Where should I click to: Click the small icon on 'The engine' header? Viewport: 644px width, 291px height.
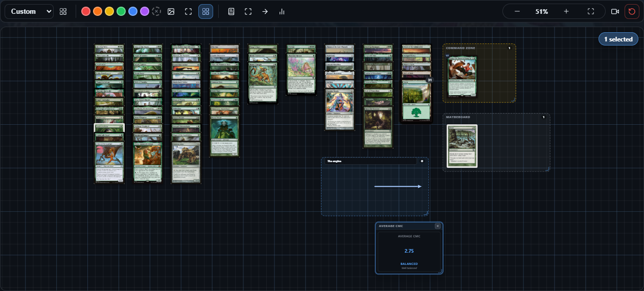[x=422, y=161]
